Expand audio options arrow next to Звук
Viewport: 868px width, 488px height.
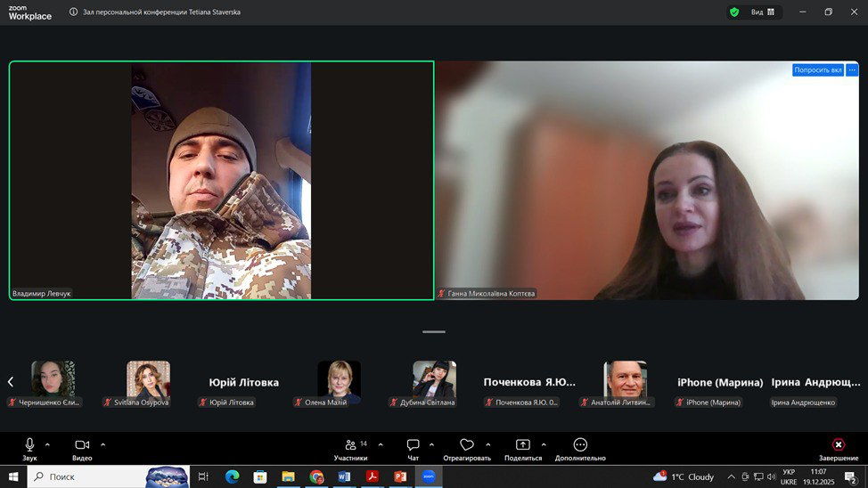pyautogui.click(x=48, y=443)
